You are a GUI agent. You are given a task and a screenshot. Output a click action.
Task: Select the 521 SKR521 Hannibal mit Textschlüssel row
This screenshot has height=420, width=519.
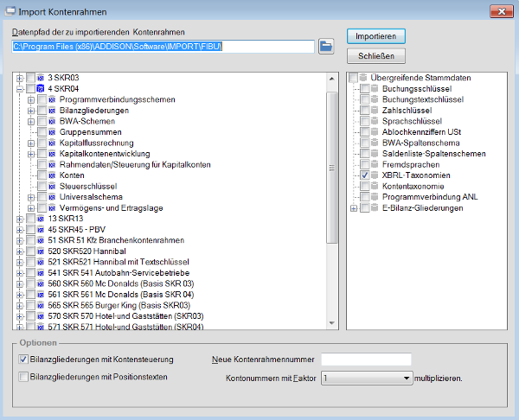point(119,262)
